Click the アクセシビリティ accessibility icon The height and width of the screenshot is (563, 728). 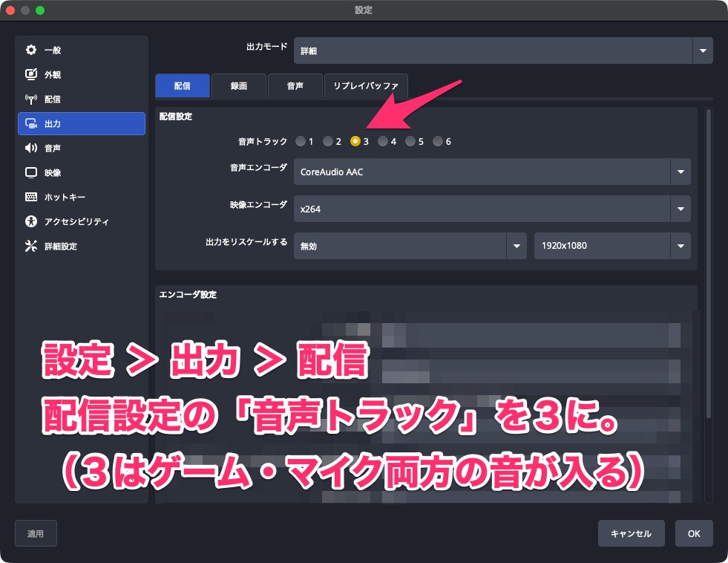pos(31,221)
